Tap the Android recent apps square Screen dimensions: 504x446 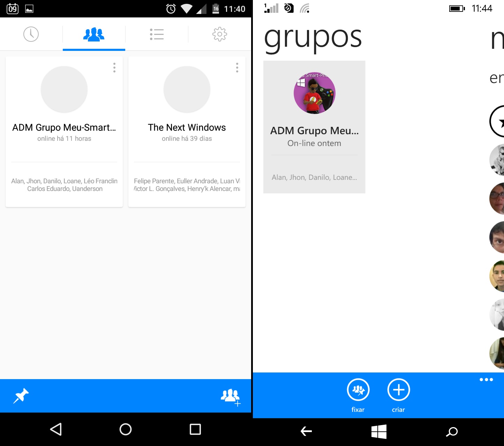click(x=195, y=429)
